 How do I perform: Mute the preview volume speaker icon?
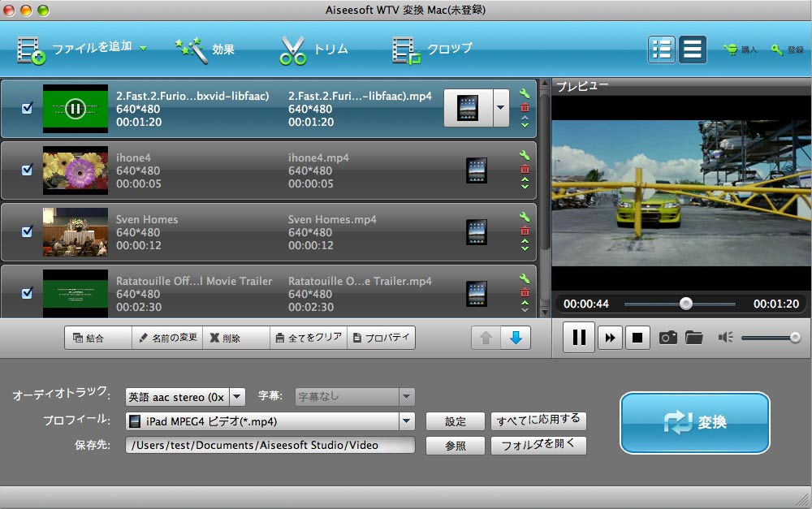(725, 338)
